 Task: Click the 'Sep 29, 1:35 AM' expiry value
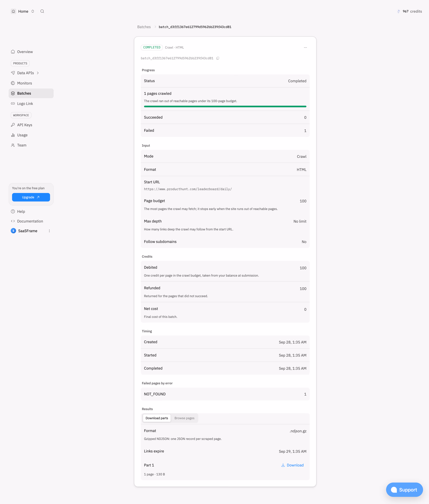pos(293,452)
